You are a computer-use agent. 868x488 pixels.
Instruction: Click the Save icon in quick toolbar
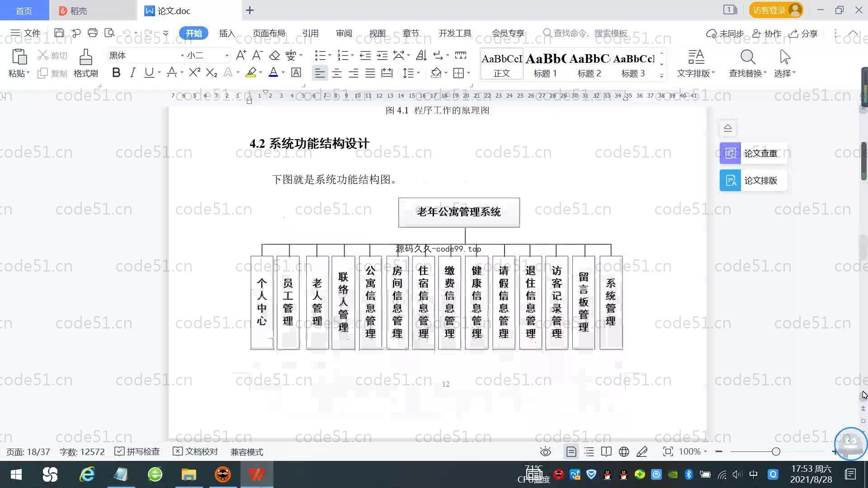(x=59, y=33)
